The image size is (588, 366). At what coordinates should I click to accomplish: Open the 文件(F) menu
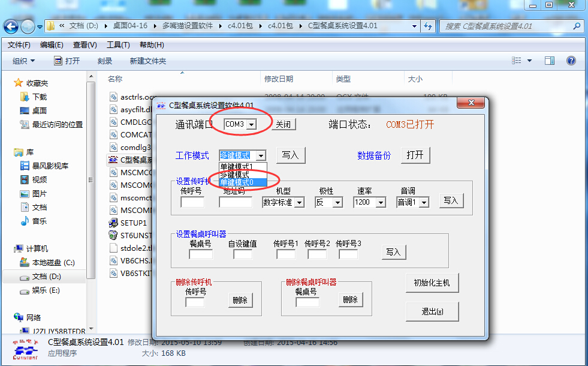19,45
